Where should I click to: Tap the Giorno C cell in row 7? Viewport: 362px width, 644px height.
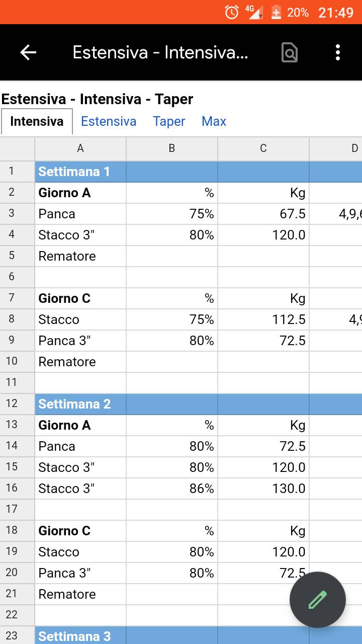(80, 298)
